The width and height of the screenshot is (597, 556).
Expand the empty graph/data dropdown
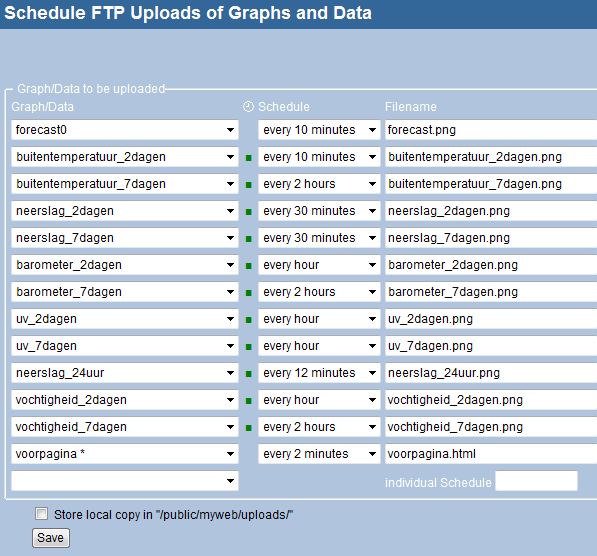pyautogui.click(x=125, y=481)
